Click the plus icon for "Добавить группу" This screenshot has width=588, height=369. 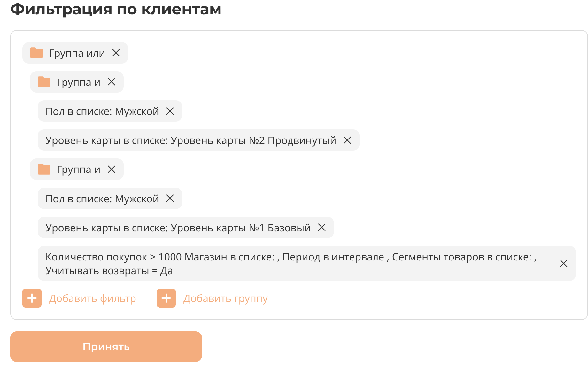coord(166,298)
